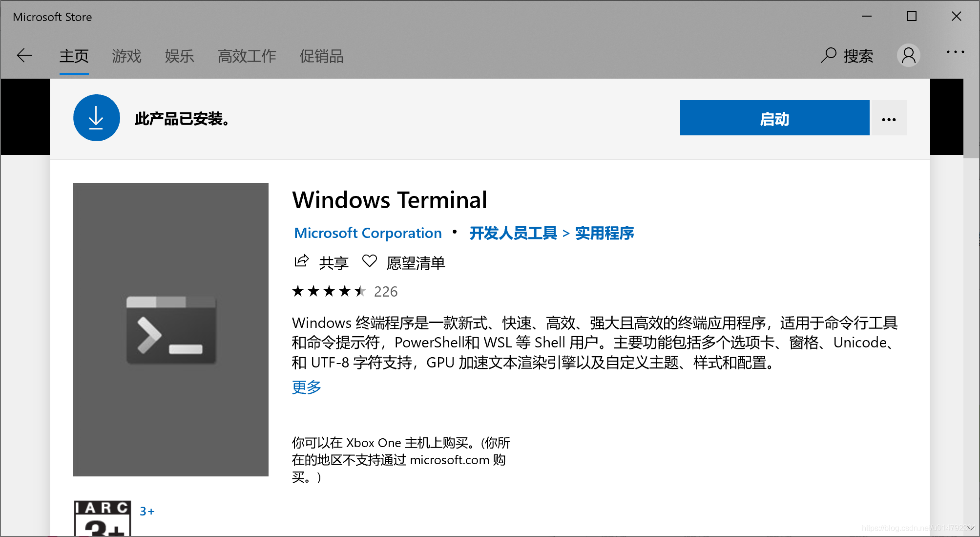Click the Windows Terminal title text
The image size is (980, 537).
pyautogui.click(x=390, y=200)
